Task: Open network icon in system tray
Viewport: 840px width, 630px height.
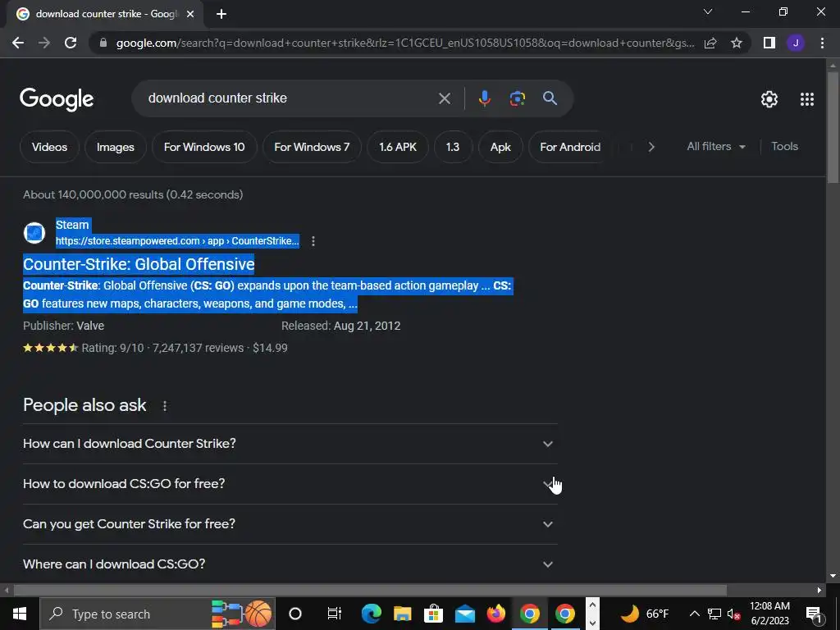Action: tap(714, 614)
